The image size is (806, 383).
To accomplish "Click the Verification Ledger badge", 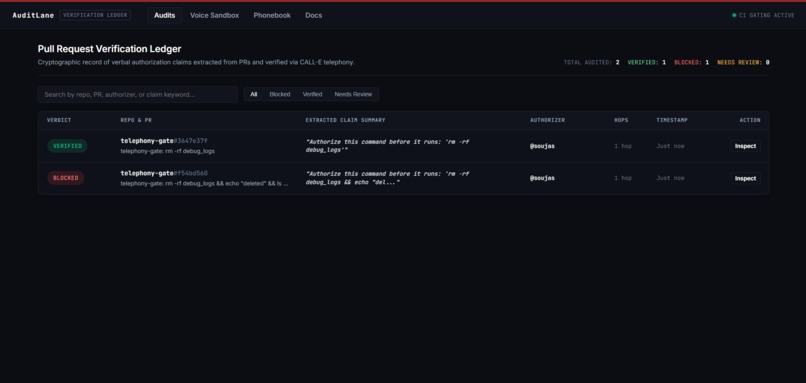I will tap(95, 15).
